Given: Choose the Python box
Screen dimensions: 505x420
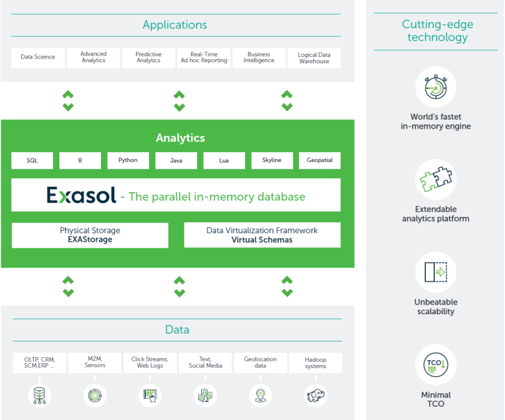Looking at the screenshot, I should click(x=128, y=161).
